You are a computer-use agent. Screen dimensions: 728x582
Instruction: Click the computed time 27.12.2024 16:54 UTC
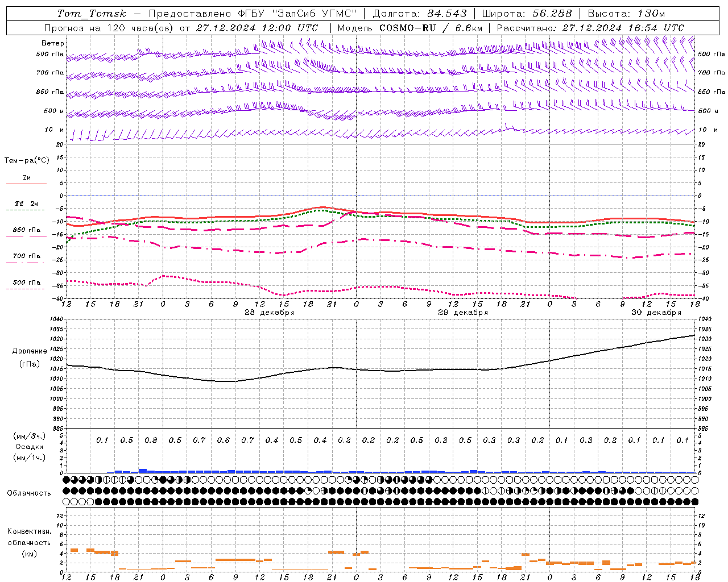pyautogui.click(x=623, y=28)
